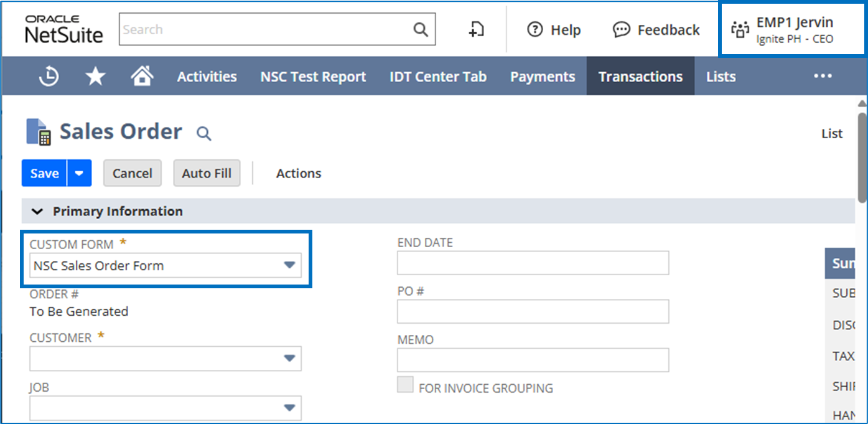
Task: Open the Activities tab
Action: point(207,77)
